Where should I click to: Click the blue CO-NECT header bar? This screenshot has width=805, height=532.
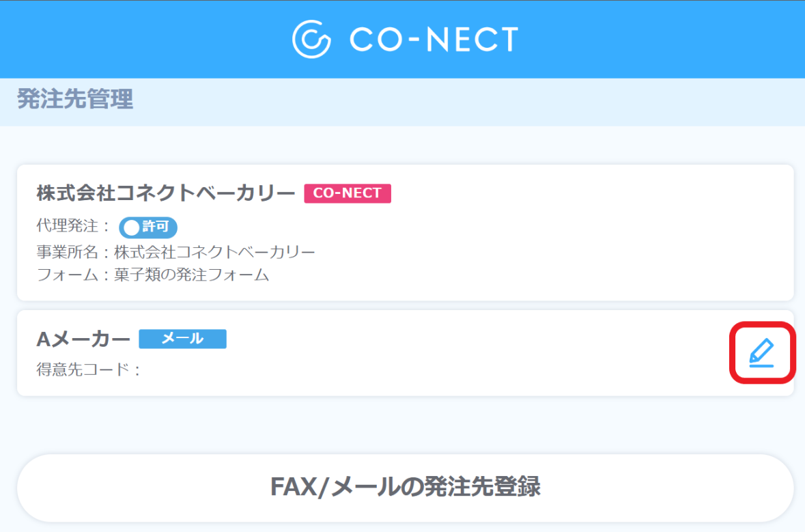pyautogui.click(x=403, y=39)
